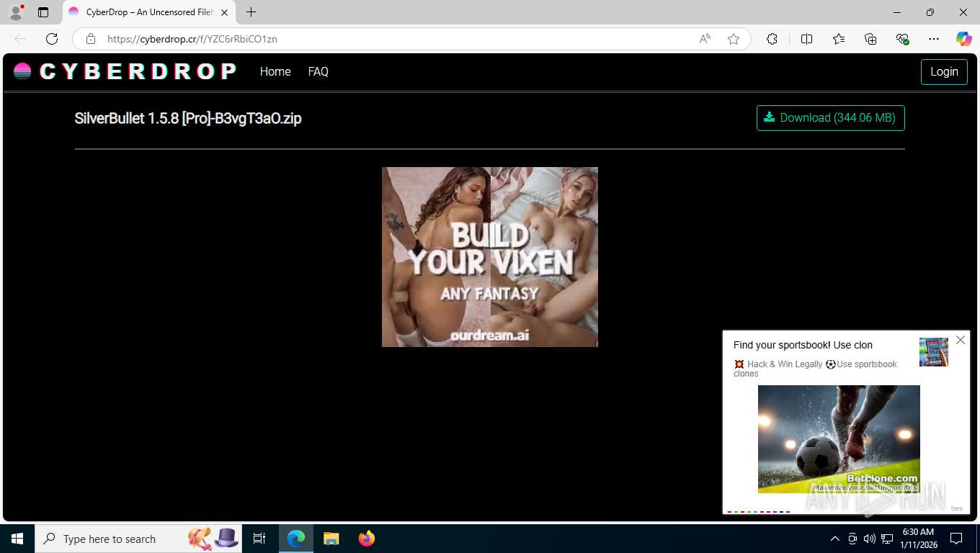This screenshot has height=553, width=980.
Task: Launch Firefox from the taskbar
Action: coord(367,539)
